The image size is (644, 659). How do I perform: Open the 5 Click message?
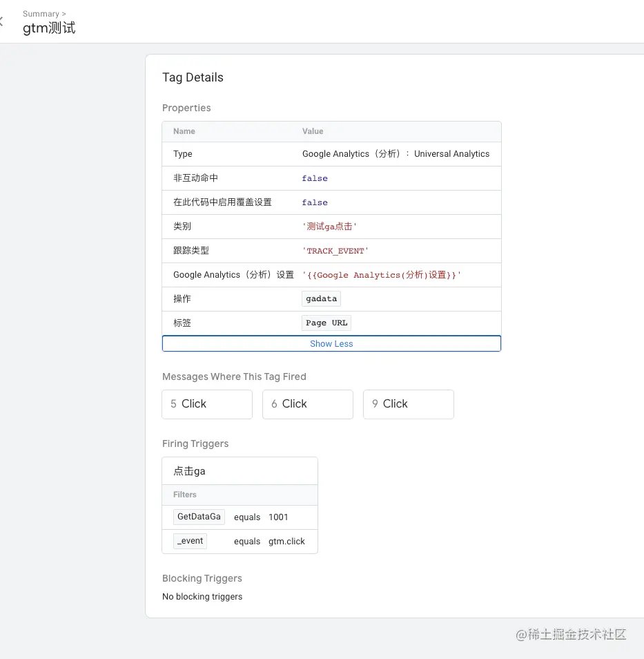click(207, 404)
